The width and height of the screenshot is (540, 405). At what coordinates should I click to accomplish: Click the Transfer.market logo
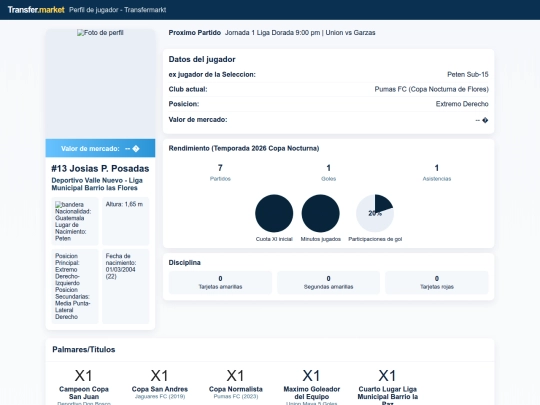36,10
